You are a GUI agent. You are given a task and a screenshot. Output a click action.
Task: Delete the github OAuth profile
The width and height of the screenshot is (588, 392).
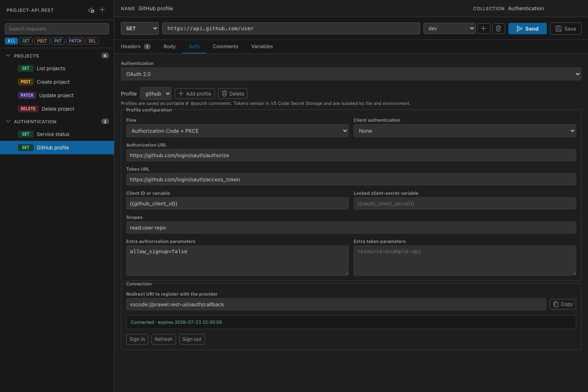233,94
